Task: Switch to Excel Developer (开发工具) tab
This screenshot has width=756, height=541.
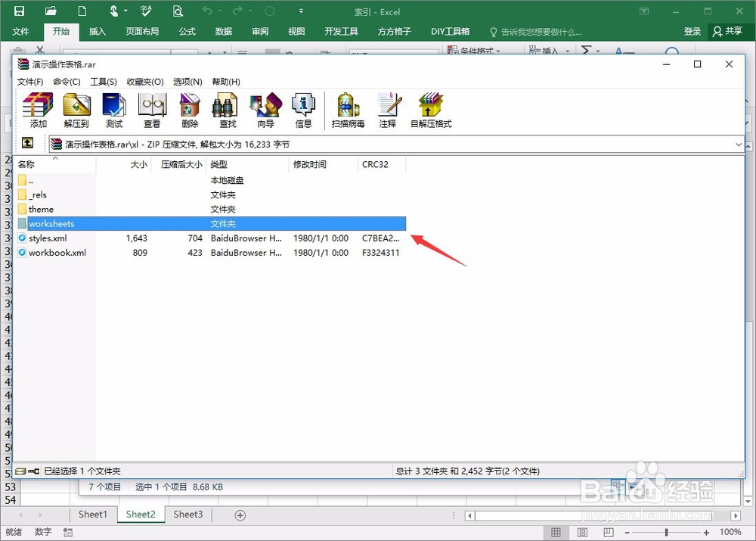Action: [x=341, y=31]
